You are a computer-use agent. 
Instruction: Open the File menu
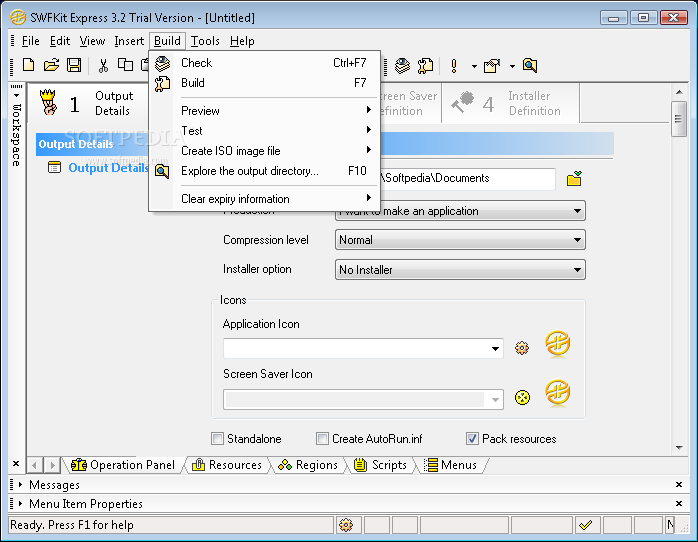[31, 41]
